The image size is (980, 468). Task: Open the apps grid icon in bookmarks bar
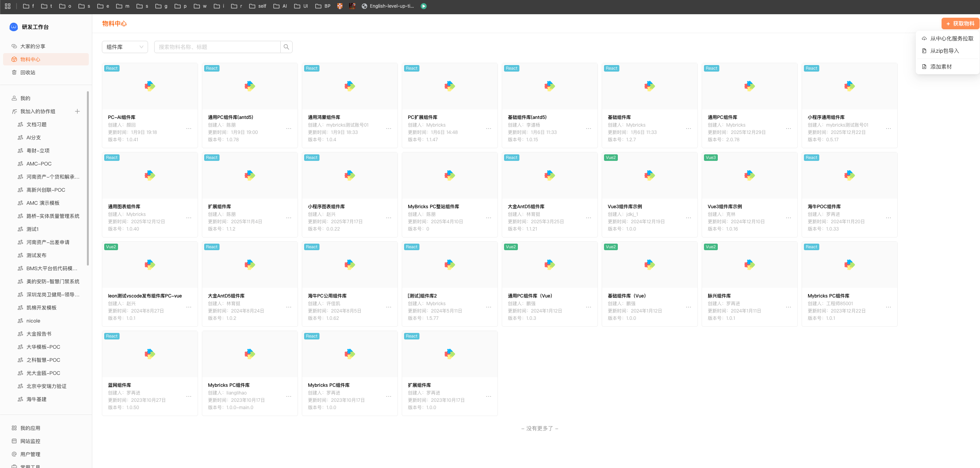point(8,6)
